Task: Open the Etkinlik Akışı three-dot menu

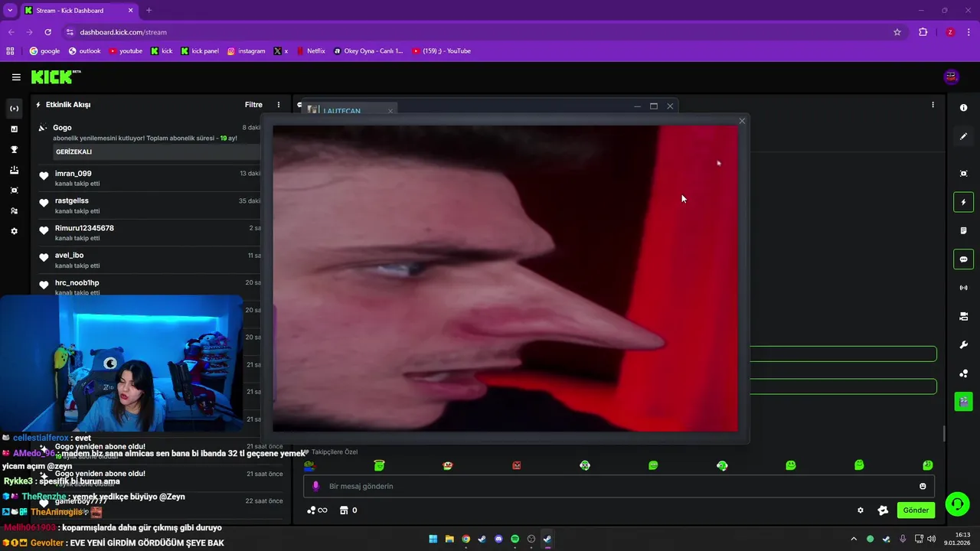Action: pos(279,105)
